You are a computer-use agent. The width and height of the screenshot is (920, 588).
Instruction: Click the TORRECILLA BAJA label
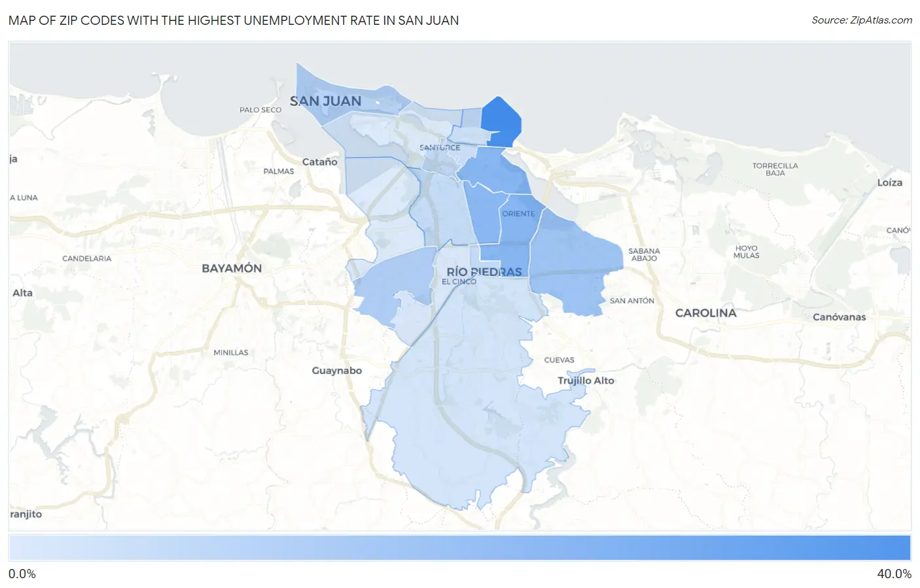[x=775, y=169]
